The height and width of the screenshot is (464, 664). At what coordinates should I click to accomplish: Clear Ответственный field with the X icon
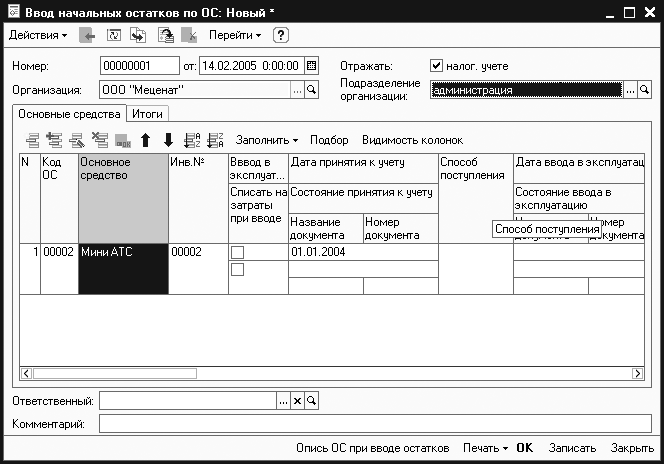pyautogui.click(x=297, y=400)
